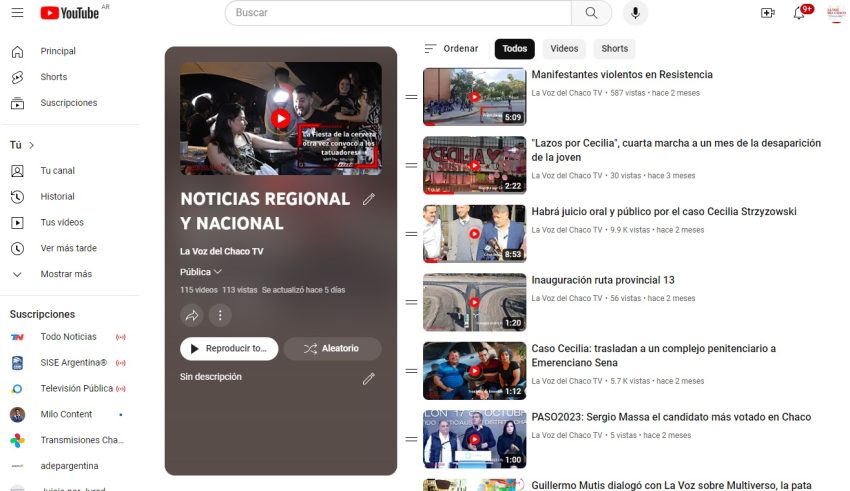This screenshot has height=491, width=850.
Task: Select the Shorts filter chip
Action: point(614,49)
